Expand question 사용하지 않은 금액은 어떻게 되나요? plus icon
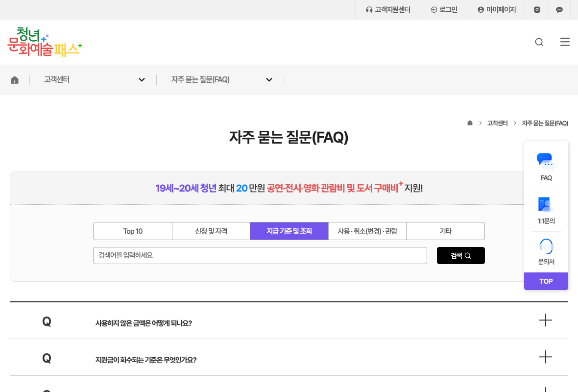This screenshot has width=578, height=392. click(546, 320)
